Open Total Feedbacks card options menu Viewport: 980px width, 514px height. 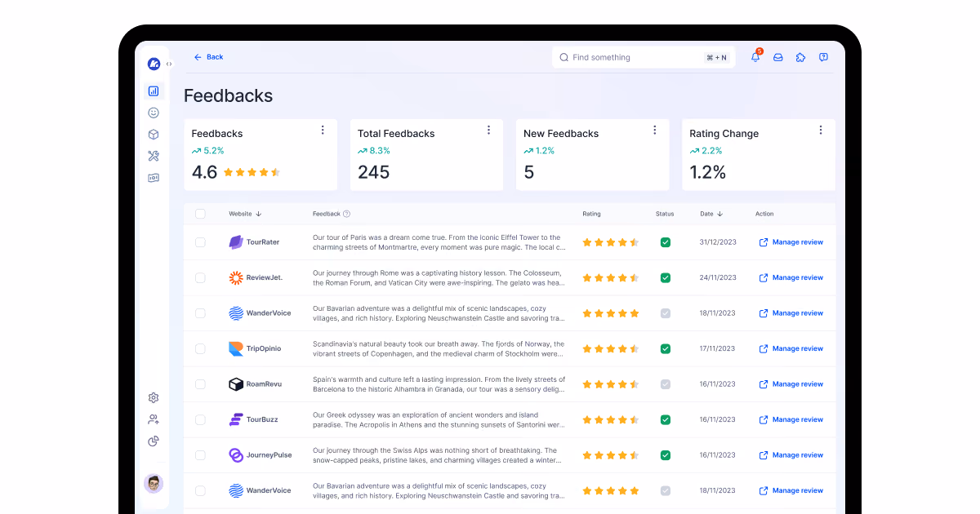coord(488,130)
